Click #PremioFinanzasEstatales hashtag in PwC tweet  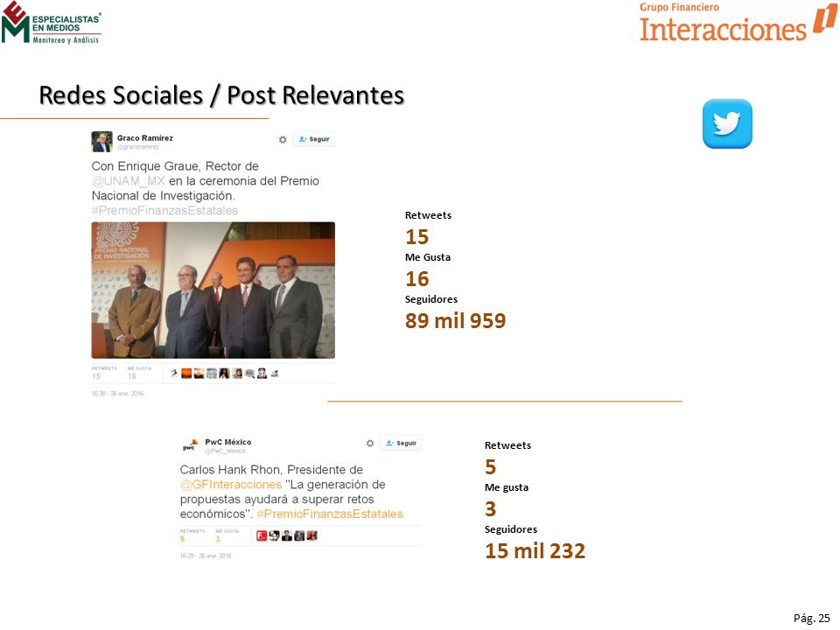tap(330, 514)
